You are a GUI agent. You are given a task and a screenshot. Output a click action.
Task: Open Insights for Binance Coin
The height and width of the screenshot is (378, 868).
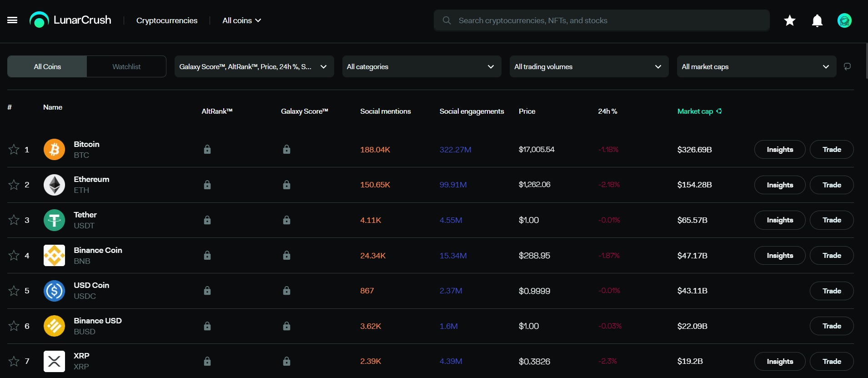pos(780,255)
